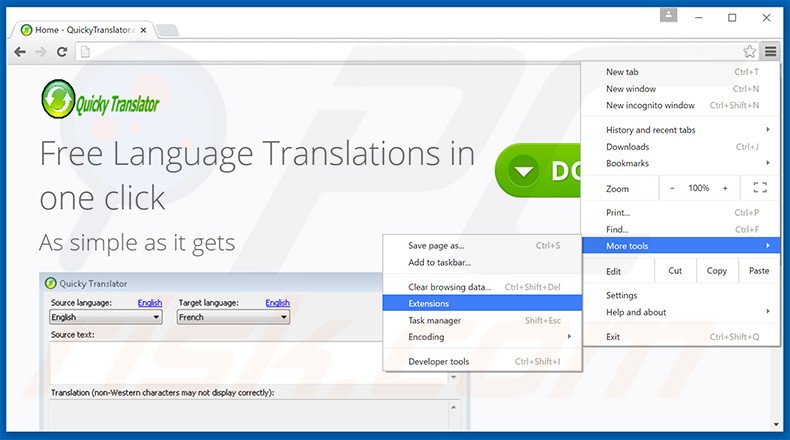Screen dimensions: 790x440
Task: Choose New window menu entry
Action: [681, 89]
